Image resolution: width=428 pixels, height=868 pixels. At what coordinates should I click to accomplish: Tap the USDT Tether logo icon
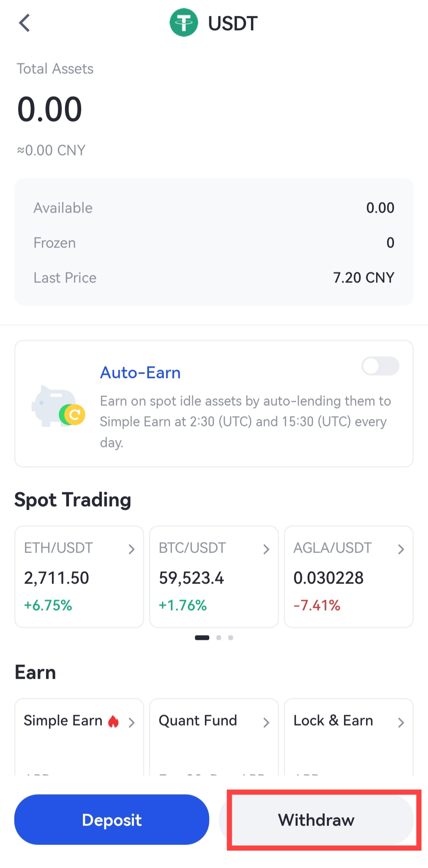tap(183, 23)
